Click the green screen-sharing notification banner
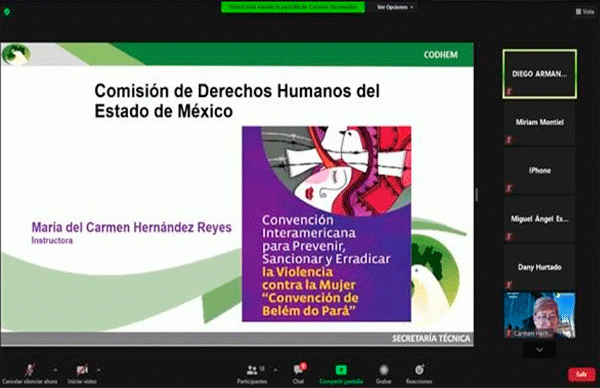The height and width of the screenshot is (388, 600). pyautogui.click(x=293, y=7)
